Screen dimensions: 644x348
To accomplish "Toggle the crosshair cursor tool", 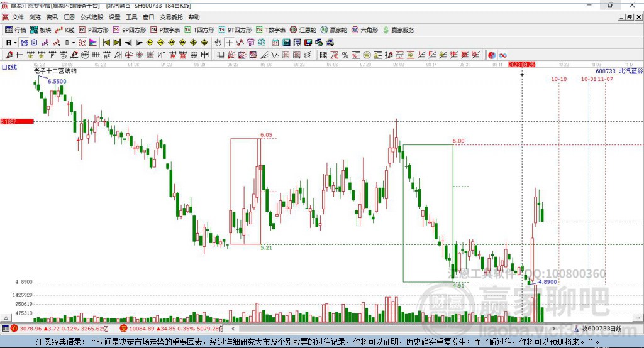I will pyautogui.click(x=229, y=43).
